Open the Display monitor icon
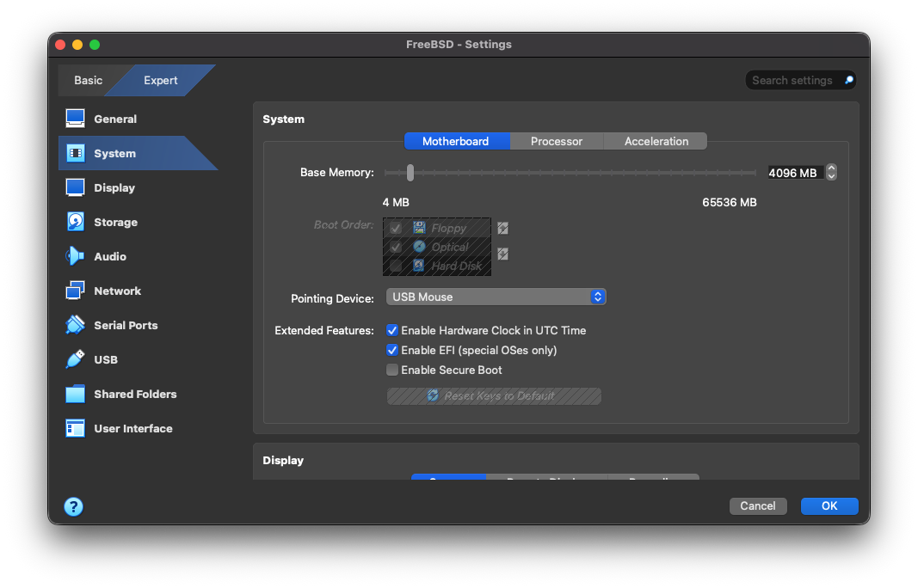Screen dimensions: 918x588 [x=75, y=187]
